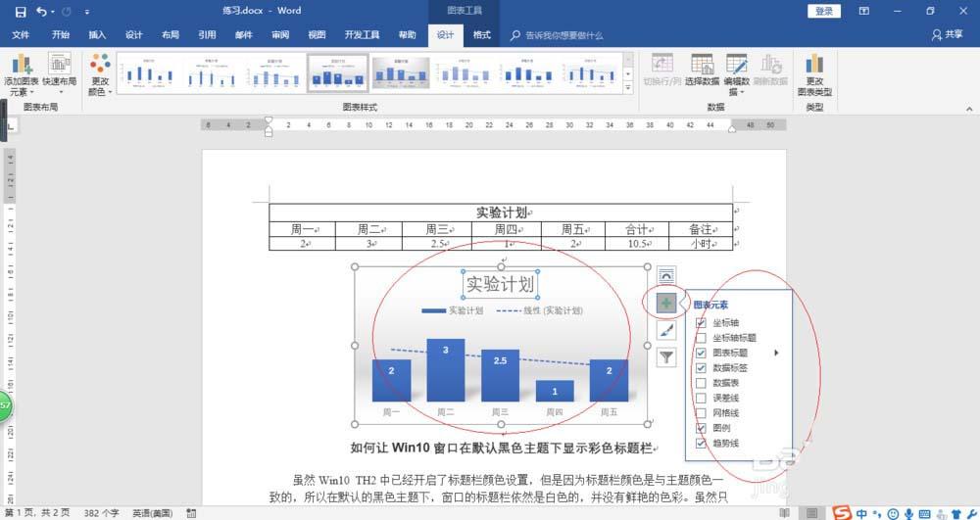Switch to Print Layout view icon
Viewport: 980px width, 520px height.
[x=811, y=512]
